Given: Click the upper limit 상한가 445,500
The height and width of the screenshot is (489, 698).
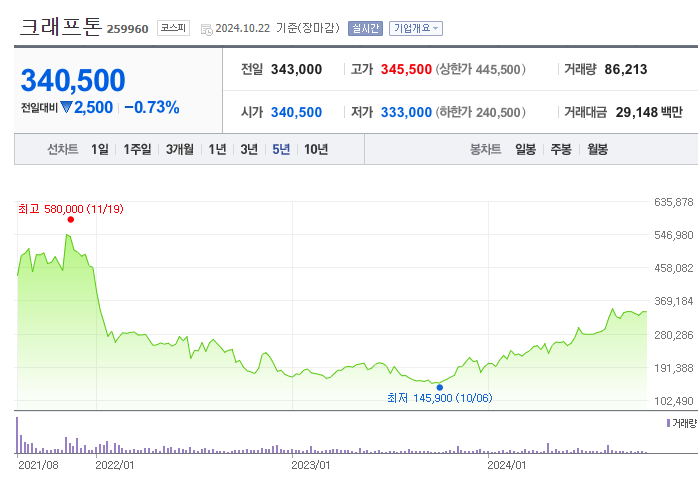Looking at the screenshot, I should pyautogui.click(x=481, y=69).
